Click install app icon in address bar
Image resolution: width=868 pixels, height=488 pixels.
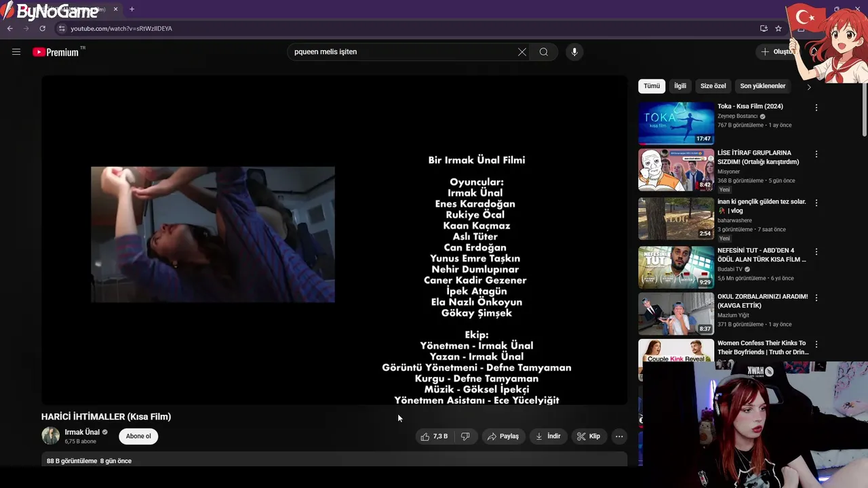click(x=764, y=28)
